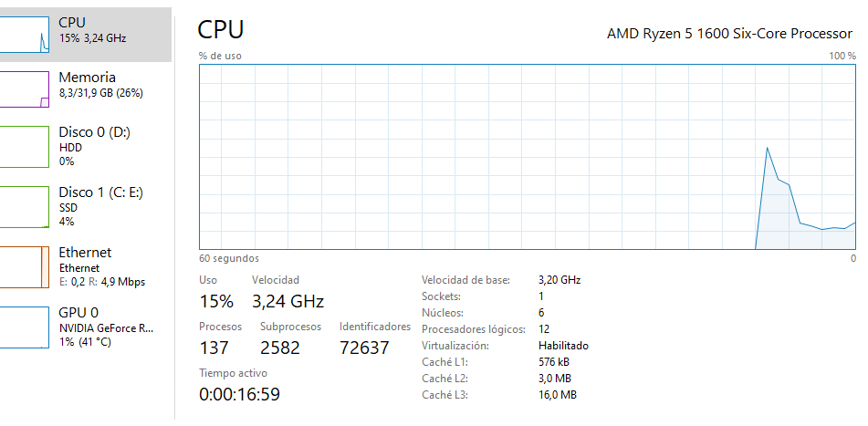The image size is (868, 426).
Task: Open the Memoria mini graph thumbnail
Action: pyautogui.click(x=25, y=89)
